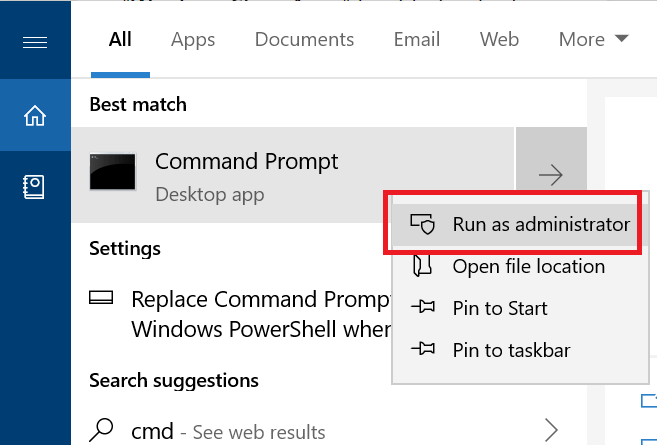Switch to the Email tab
This screenshot has height=445, width=657.
click(x=416, y=39)
